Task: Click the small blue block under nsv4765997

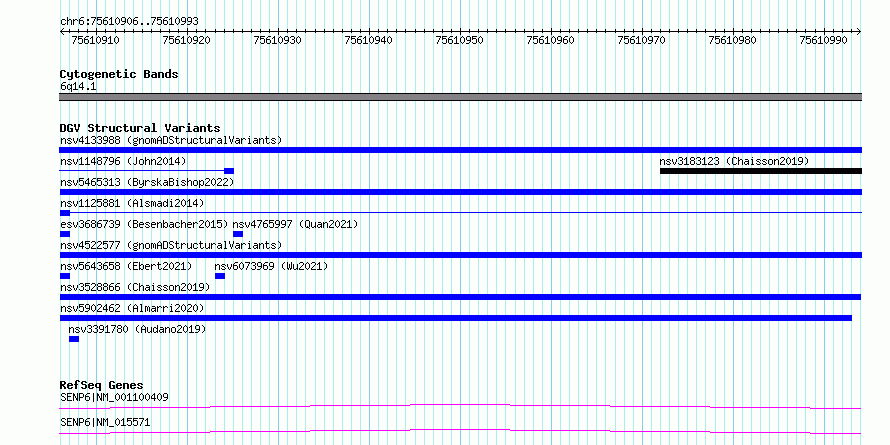Action: tap(238, 234)
